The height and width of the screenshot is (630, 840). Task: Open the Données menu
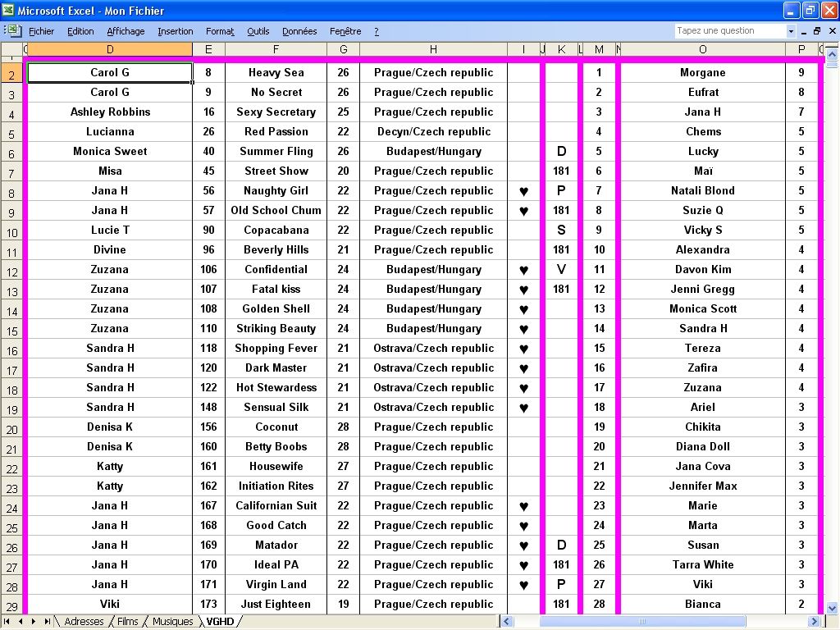(x=299, y=31)
